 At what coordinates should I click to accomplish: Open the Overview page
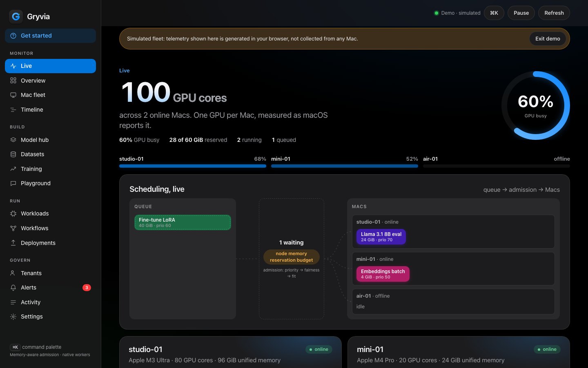[x=50, y=81]
